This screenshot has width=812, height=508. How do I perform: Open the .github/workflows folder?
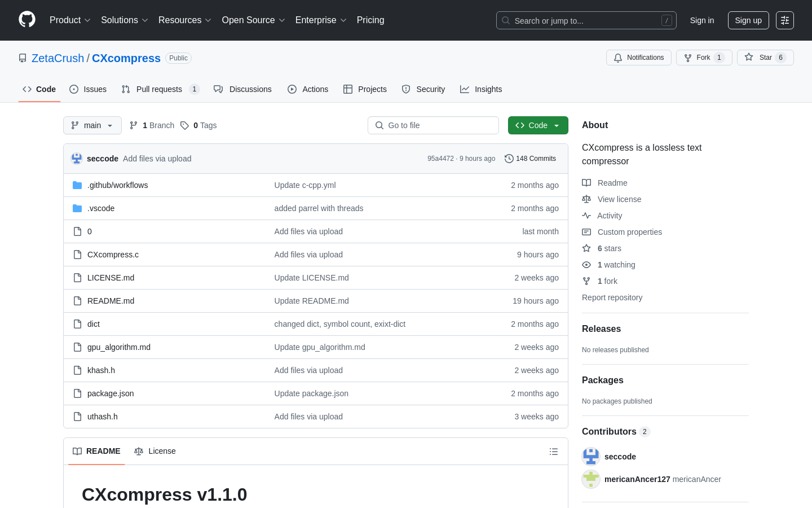tap(117, 185)
